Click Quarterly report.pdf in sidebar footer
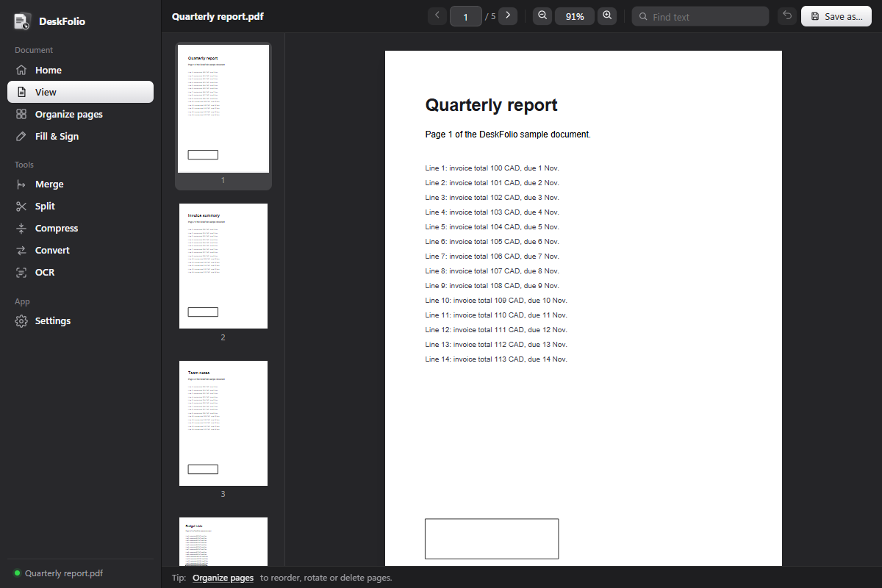 point(64,573)
